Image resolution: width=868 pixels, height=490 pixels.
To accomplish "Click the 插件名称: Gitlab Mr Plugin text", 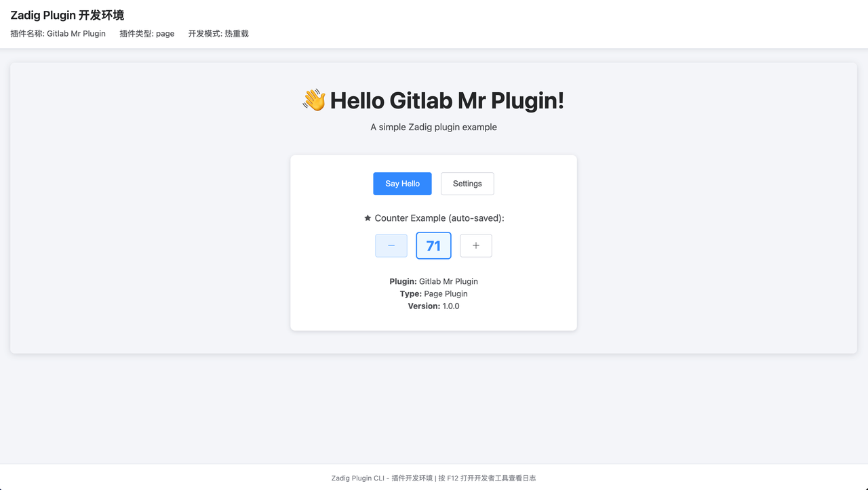I will (x=58, y=33).
